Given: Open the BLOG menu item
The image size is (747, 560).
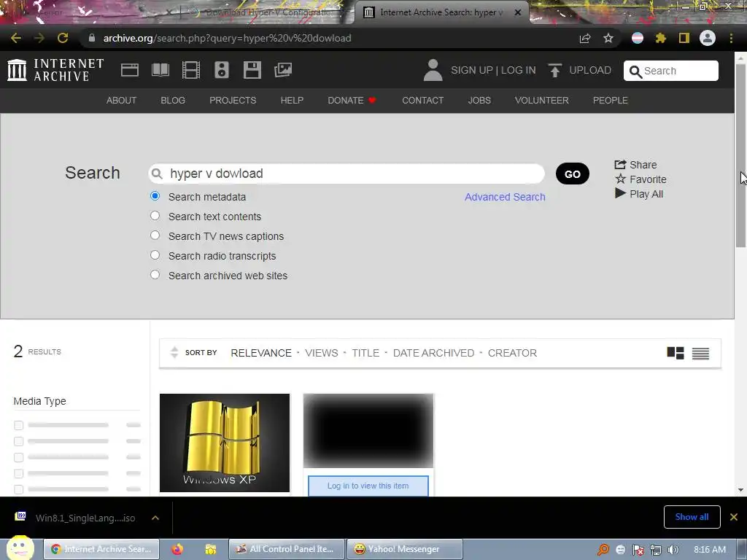Looking at the screenshot, I should coord(173,101).
